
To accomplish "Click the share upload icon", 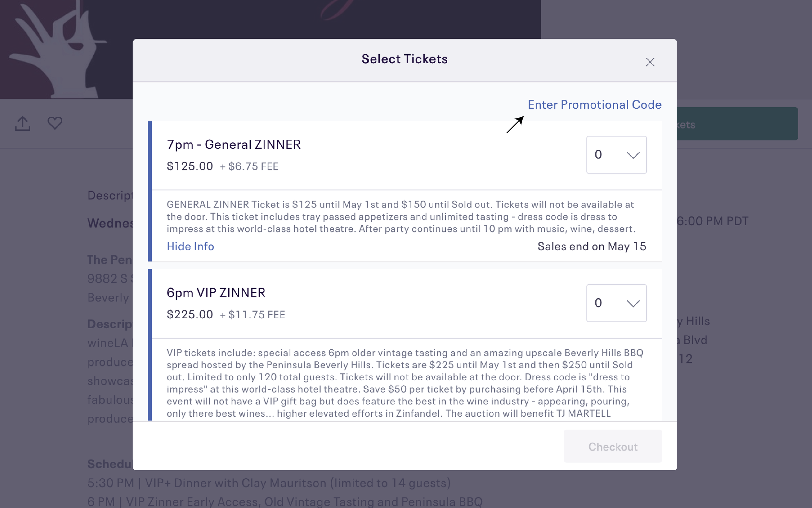I will (22, 123).
